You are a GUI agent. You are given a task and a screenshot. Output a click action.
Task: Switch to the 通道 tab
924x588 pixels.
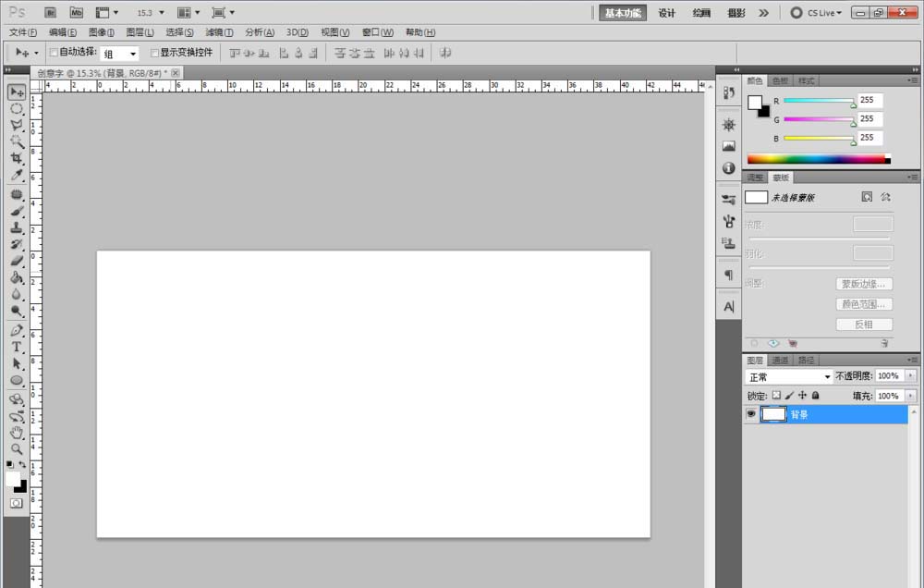(x=780, y=360)
